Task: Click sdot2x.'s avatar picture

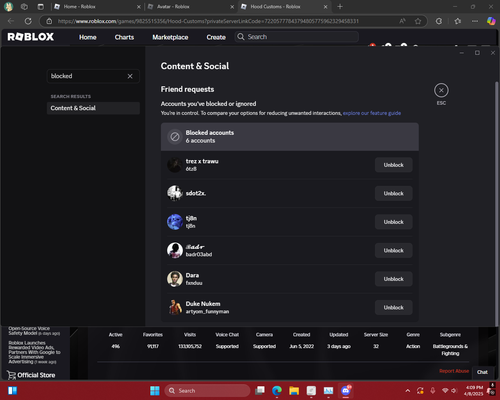Action: [175, 193]
